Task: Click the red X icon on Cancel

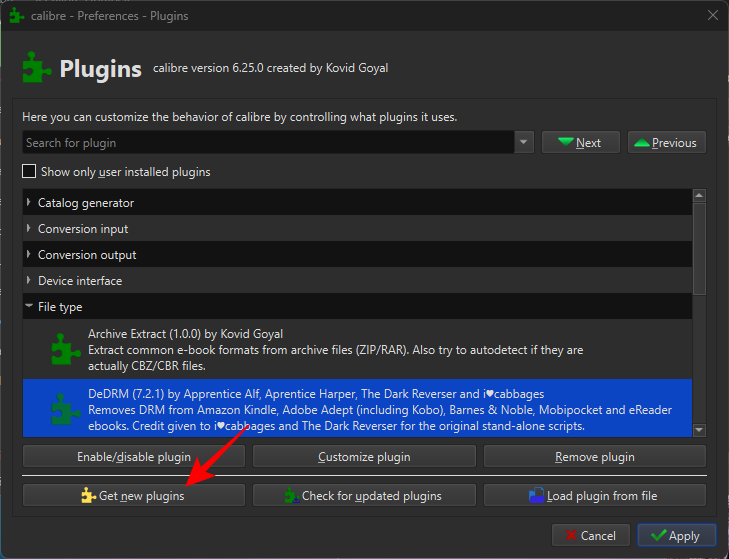Action: [x=571, y=536]
